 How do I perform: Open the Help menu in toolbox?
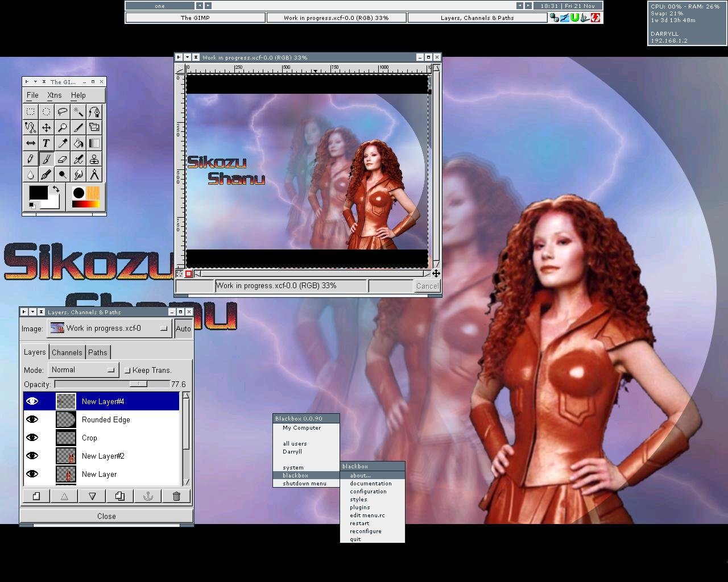78,95
